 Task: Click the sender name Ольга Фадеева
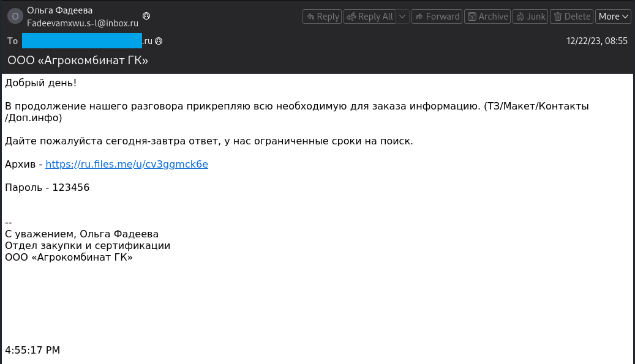click(x=59, y=10)
